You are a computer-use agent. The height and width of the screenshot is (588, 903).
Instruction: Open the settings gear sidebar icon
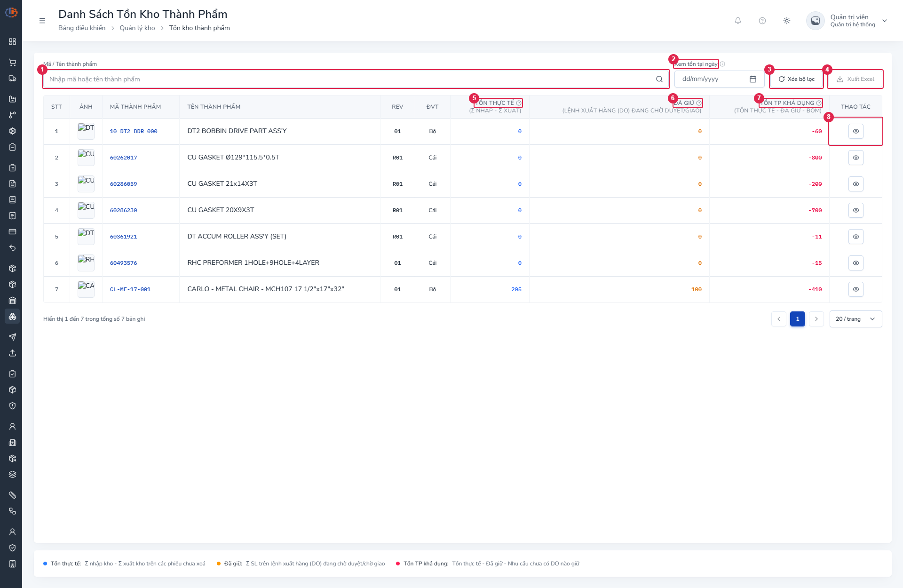tap(13, 131)
